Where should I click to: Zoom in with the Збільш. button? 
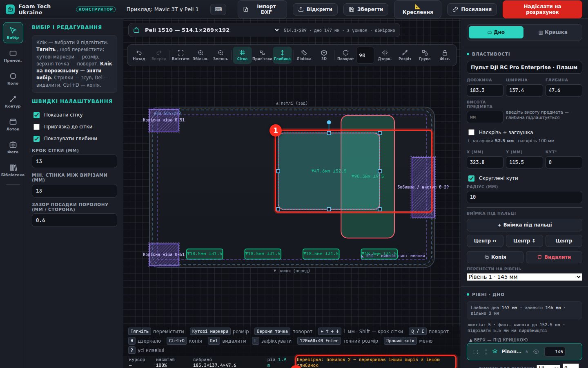click(x=200, y=55)
